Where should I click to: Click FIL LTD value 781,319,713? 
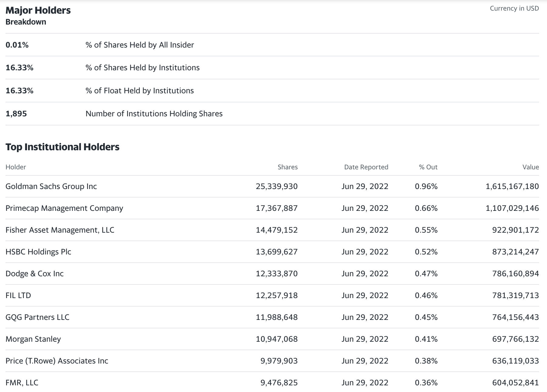515,295
